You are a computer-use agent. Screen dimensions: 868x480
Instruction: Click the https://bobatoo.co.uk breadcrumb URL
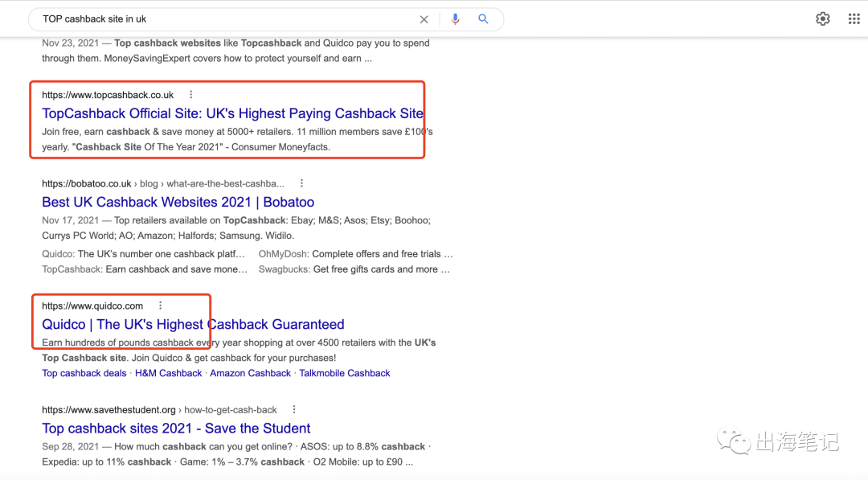pyautogui.click(x=163, y=184)
